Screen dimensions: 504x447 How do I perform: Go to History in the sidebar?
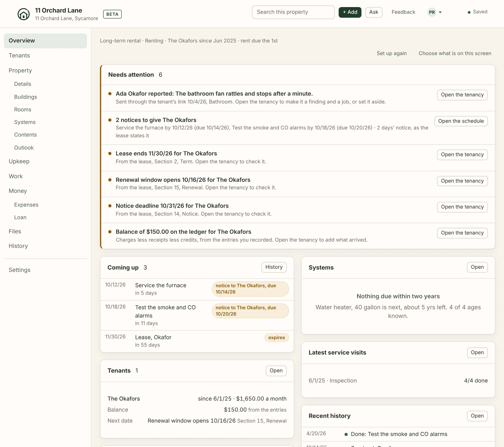pyautogui.click(x=18, y=246)
